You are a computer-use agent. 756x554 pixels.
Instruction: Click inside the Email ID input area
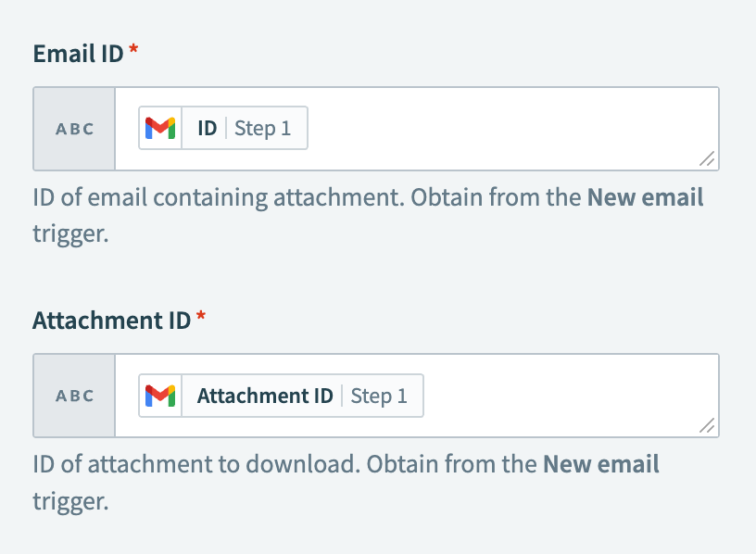point(510,128)
